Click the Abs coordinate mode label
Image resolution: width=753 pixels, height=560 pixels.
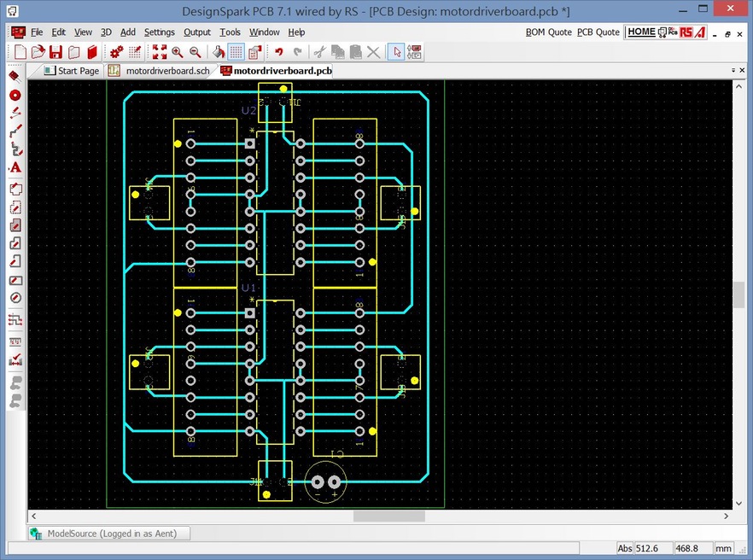[x=624, y=548]
